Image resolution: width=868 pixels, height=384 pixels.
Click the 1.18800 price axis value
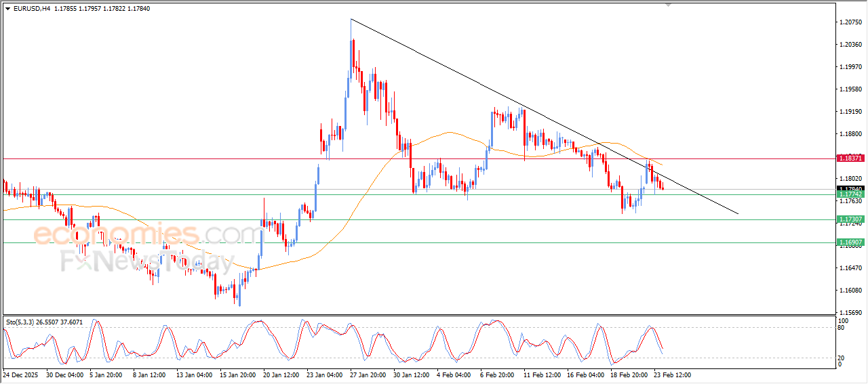(x=850, y=134)
